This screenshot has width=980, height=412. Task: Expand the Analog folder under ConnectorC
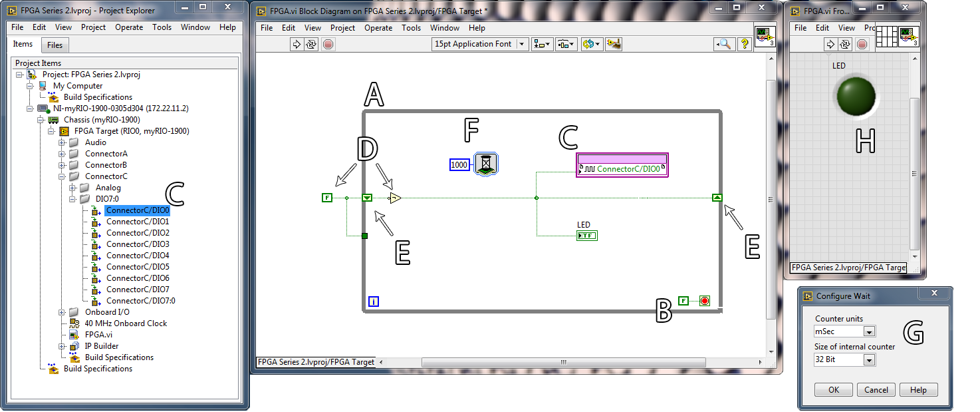tap(73, 188)
